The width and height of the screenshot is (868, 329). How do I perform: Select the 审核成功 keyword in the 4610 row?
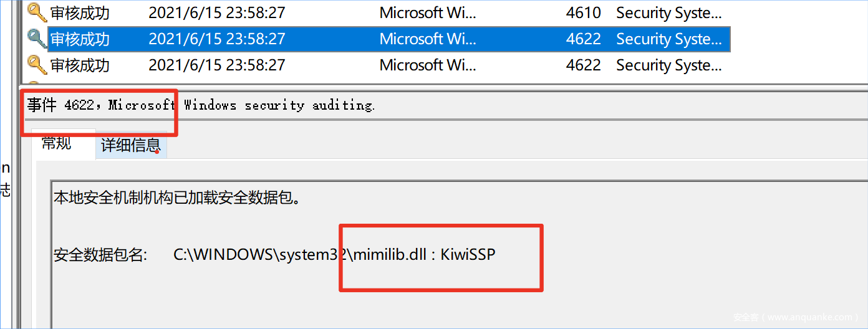coord(80,13)
